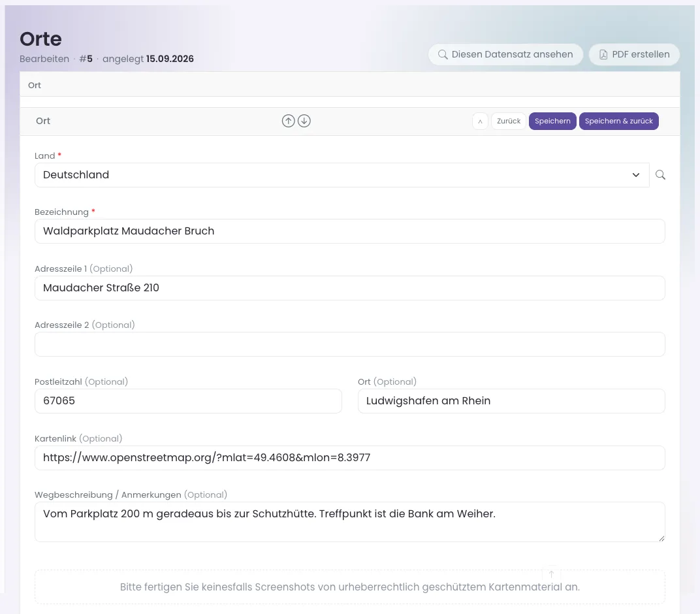Open the Land dropdown showing Deutschland
This screenshot has width=700, height=614.
[x=342, y=175]
